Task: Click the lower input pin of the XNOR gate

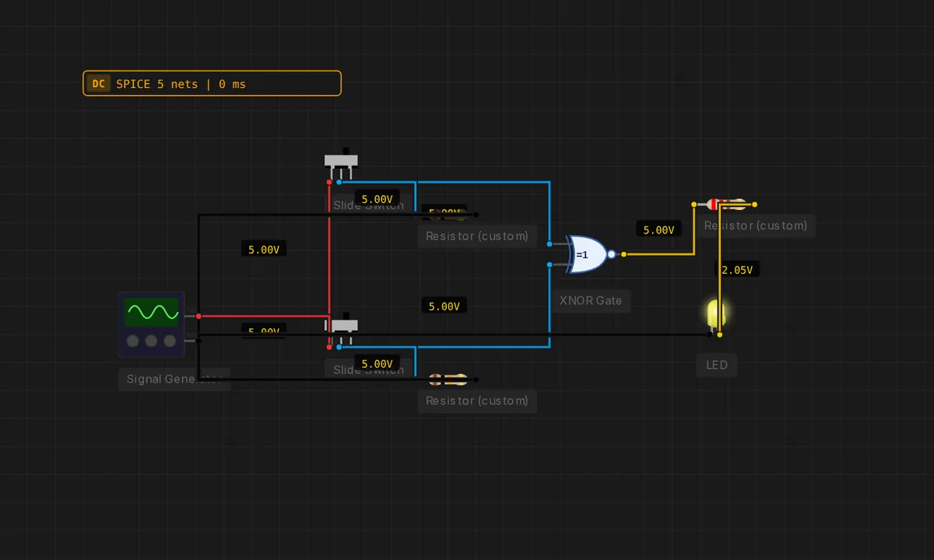Action: click(550, 264)
